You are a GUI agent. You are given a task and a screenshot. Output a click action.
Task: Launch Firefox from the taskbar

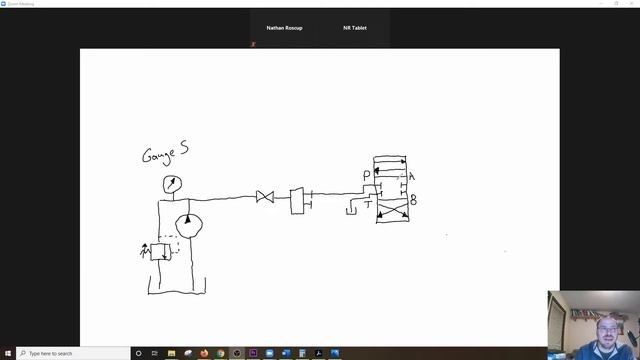pyautogui.click(x=204, y=353)
